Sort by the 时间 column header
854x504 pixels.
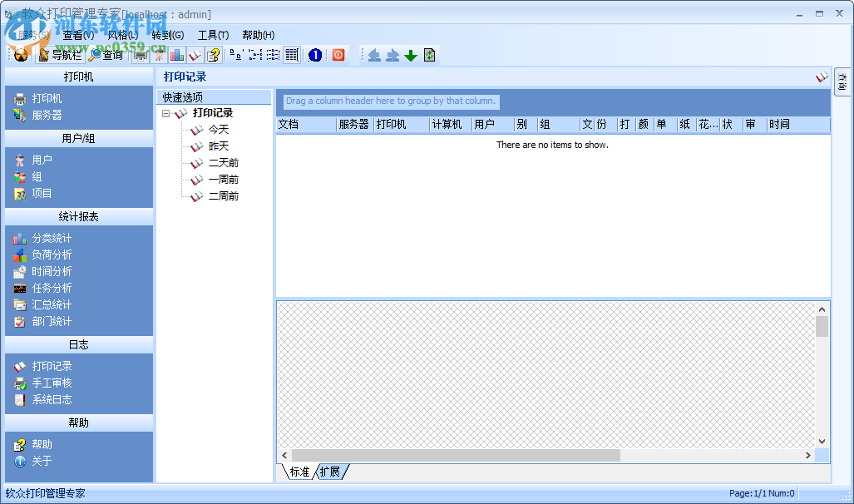(798, 124)
